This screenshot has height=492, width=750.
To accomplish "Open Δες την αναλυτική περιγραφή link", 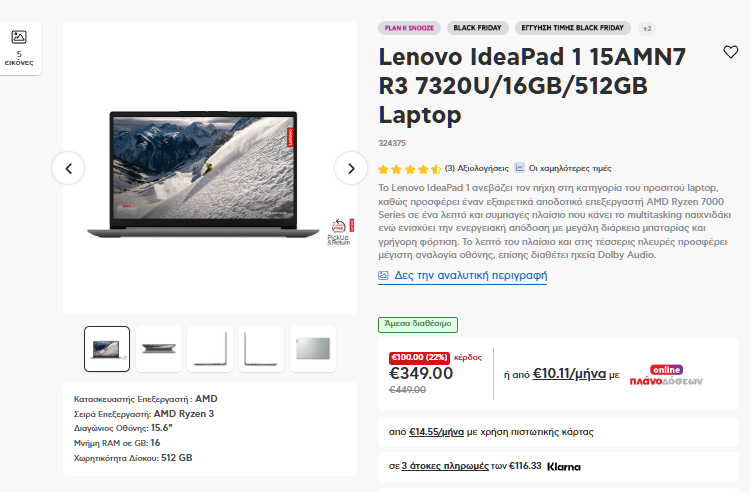I will (471, 275).
